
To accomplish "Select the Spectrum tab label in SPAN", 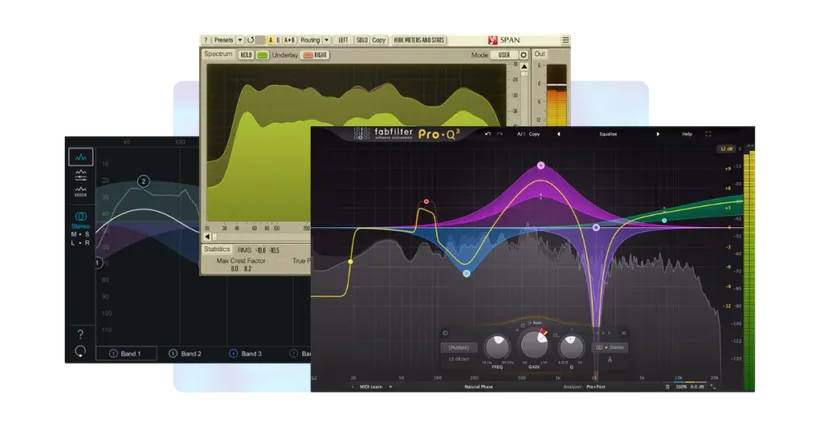I will 218,54.
